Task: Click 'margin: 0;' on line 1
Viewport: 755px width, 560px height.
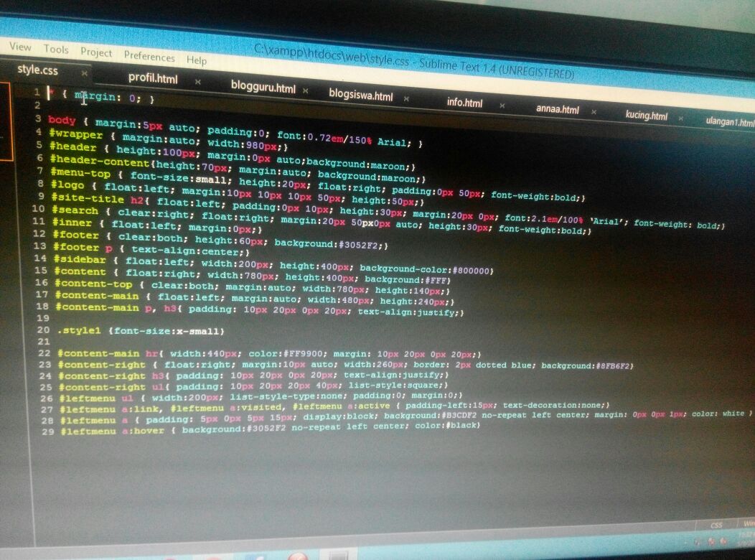Action: [x=108, y=97]
